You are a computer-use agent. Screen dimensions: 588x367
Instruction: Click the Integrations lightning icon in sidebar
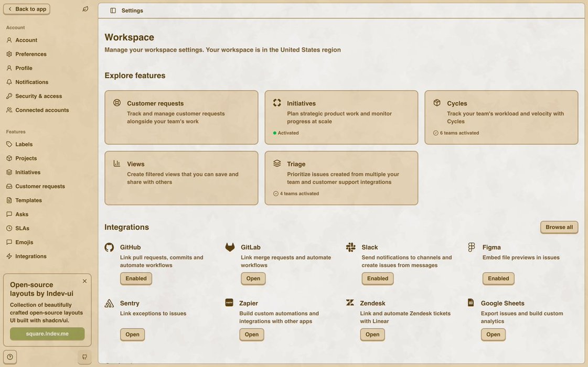(9, 256)
